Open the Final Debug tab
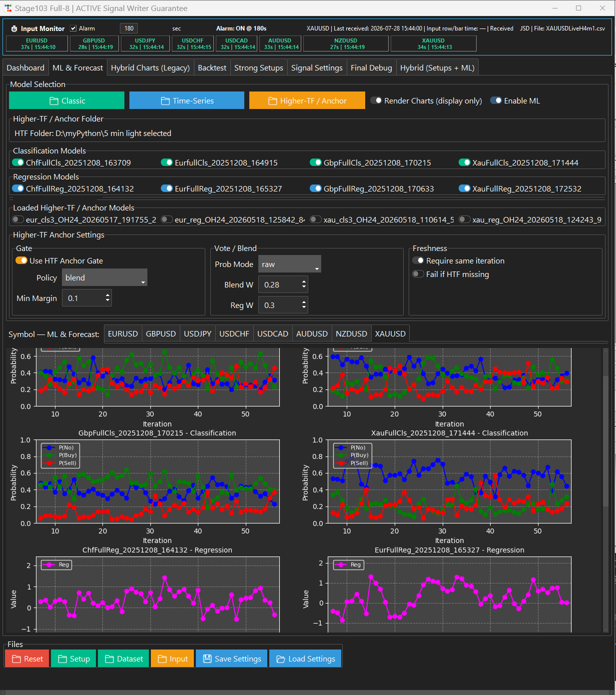This screenshot has height=695, width=616. coord(371,67)
